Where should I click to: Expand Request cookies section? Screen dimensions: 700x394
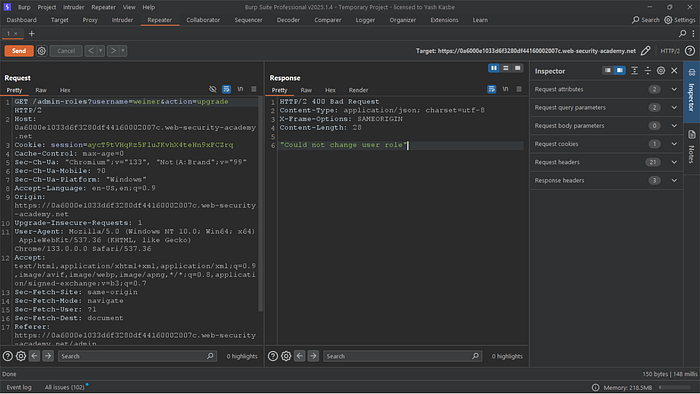coord(607,144)
